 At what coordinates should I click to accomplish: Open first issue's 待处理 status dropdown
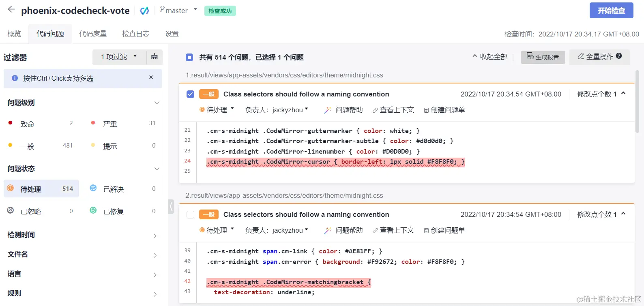pyautogui.click(x=217, y=110)
